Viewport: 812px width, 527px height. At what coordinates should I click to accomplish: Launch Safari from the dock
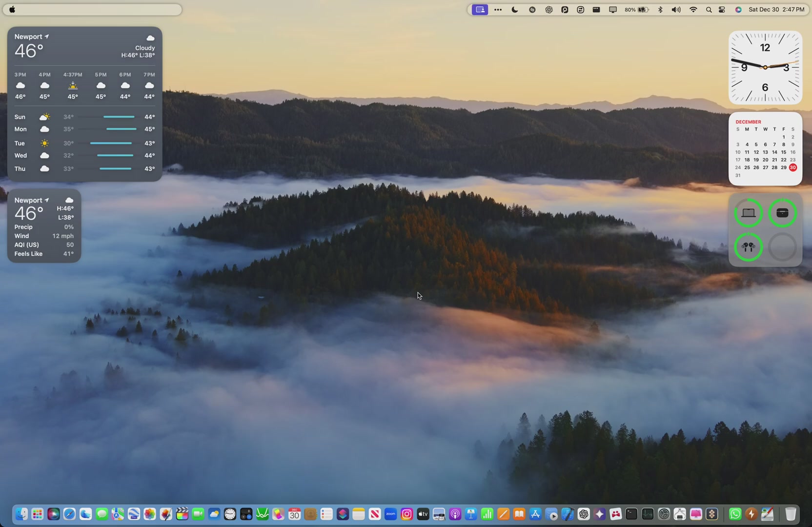[69, 514]
